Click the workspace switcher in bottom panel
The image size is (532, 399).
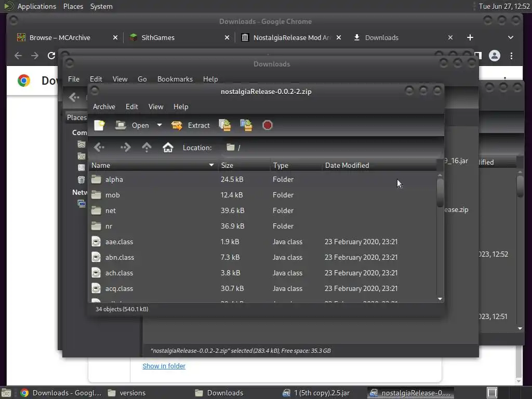pyautogui.click(x=492, y=393)
